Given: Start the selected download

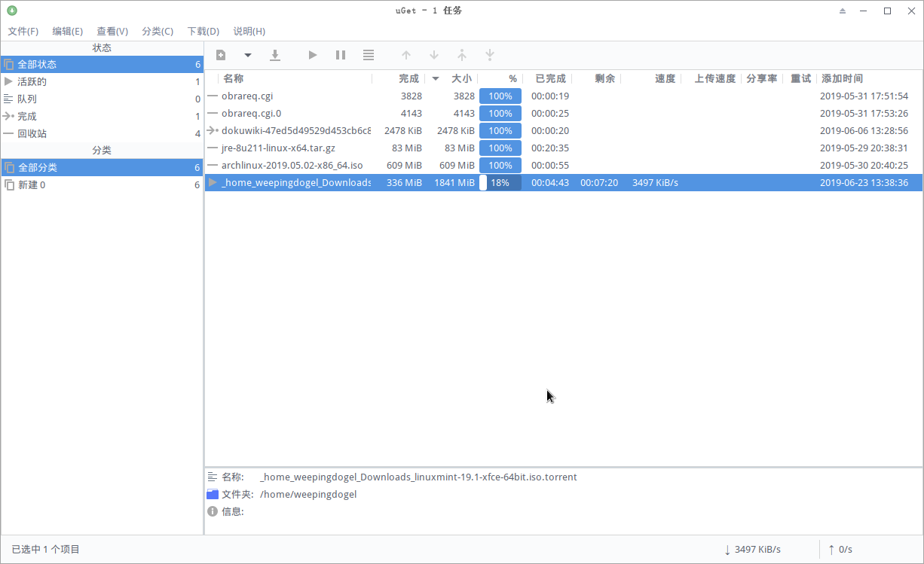Looking at the screenshot, I should [313, 54].
